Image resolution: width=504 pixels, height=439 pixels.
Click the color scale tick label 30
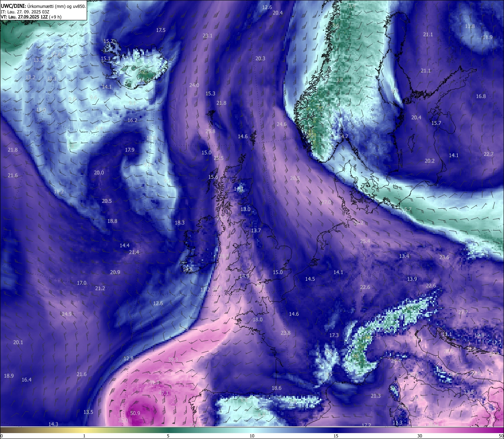(x=420, y=436)
